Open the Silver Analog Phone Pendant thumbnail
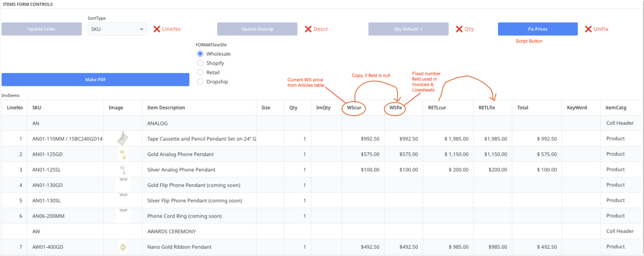644x256 pixels. (122, 170)
